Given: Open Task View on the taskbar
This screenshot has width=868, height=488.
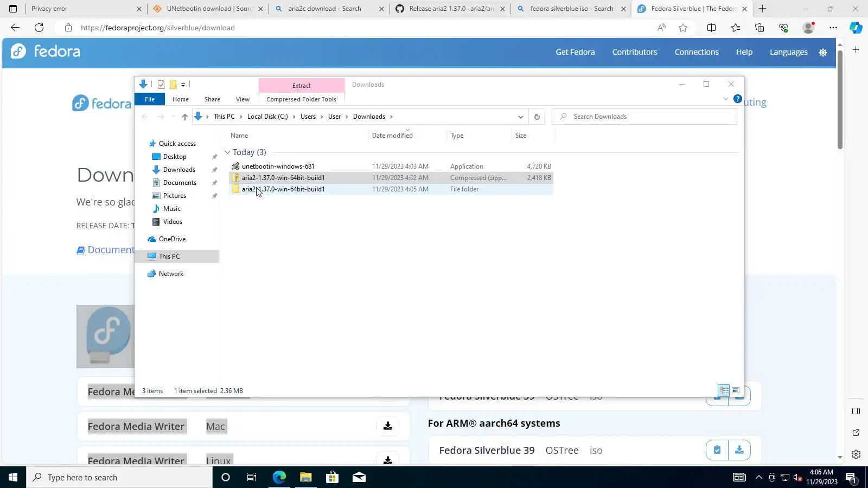Looking at the screenshot, I should 252,477.
